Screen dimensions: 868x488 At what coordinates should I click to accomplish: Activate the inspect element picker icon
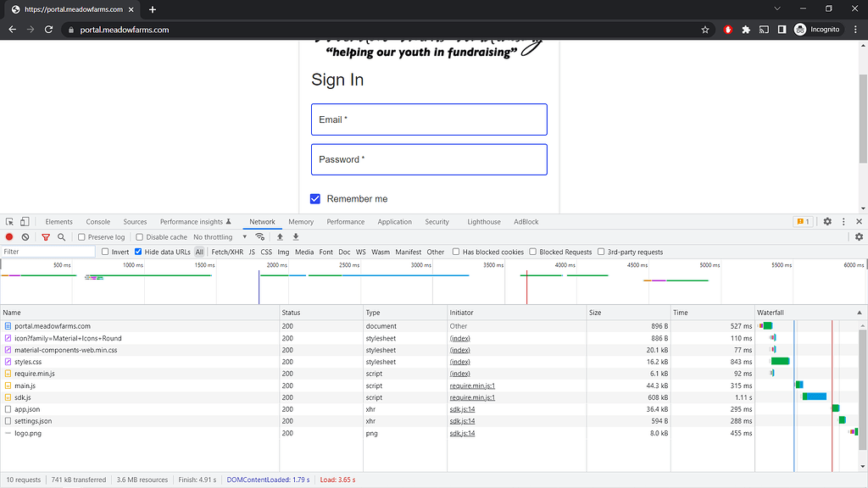(9, 221)
